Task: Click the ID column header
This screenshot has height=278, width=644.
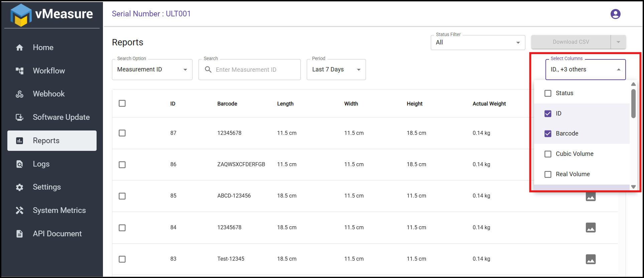Action: (173, 104)
